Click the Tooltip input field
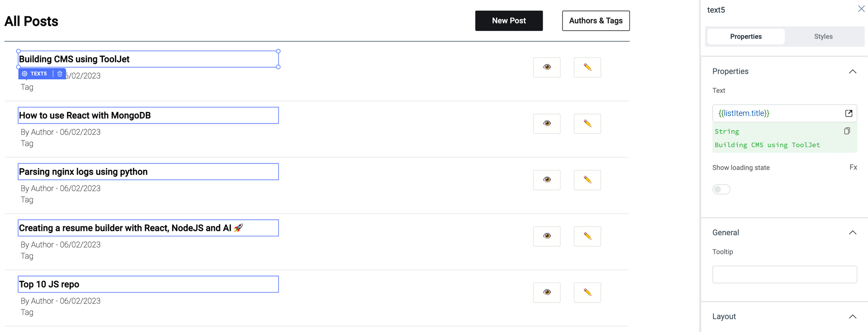868x332 pixels. pos(784,274)
